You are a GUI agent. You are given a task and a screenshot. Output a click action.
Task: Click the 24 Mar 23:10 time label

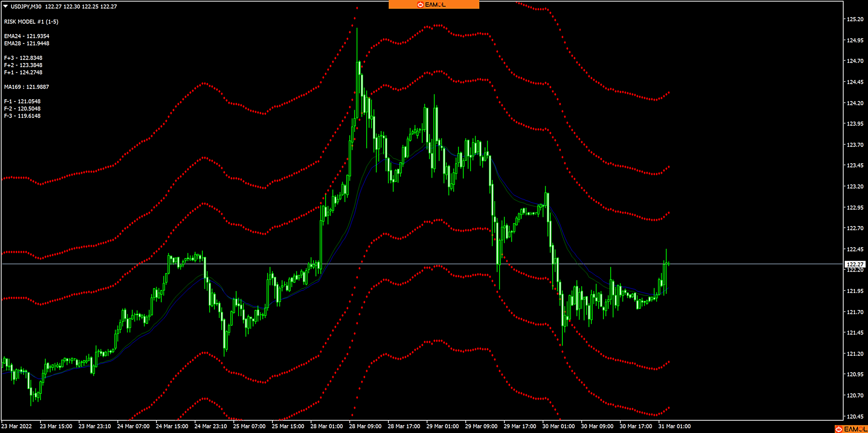point(211,426)
